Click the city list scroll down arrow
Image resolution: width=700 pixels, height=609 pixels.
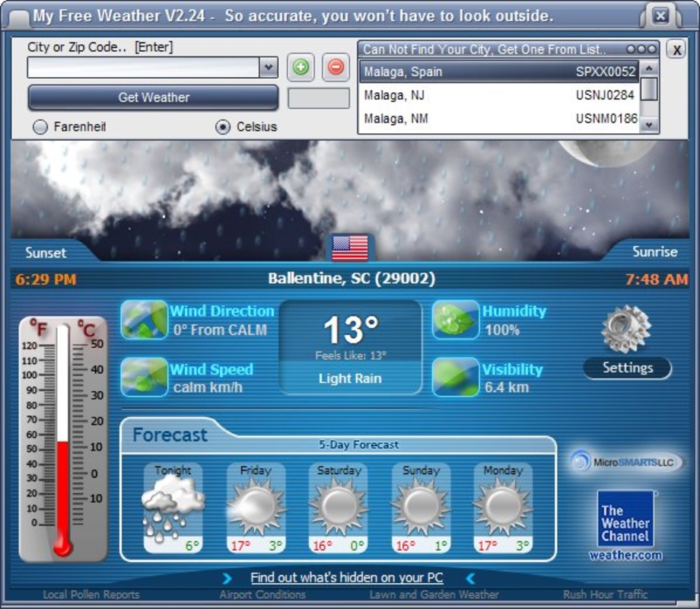649,126
